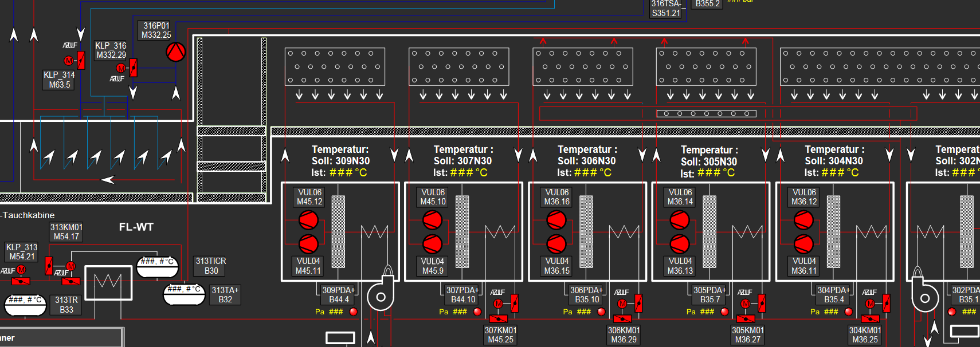The image size is (980, 347).
Task: Click the red KLP_314 valve symbol
Action: [x=81, y=60]
